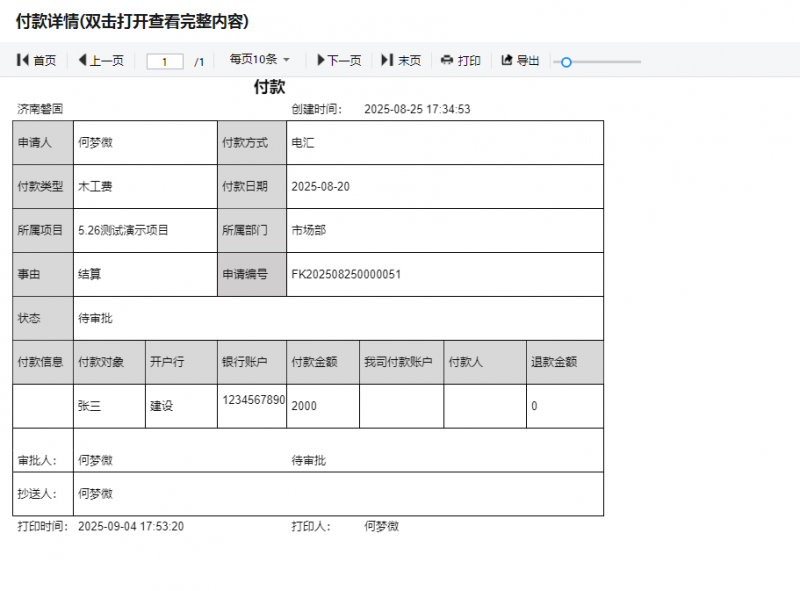Click the 打印 print icon
Image resolution: width=800 pixels, height=591 pixels.
coord(463,60)
